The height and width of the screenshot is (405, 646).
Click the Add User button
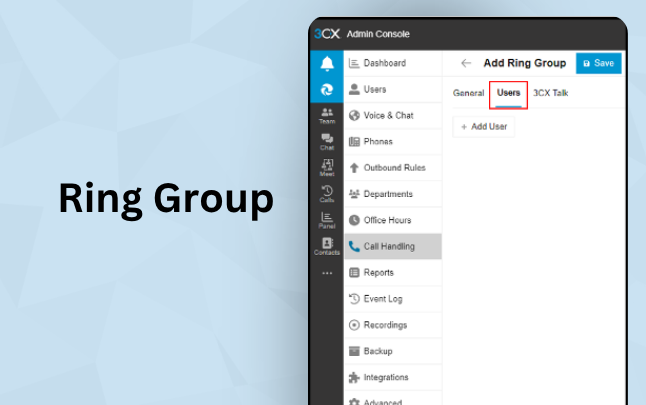pyautogui.click(x=484, y=127)
